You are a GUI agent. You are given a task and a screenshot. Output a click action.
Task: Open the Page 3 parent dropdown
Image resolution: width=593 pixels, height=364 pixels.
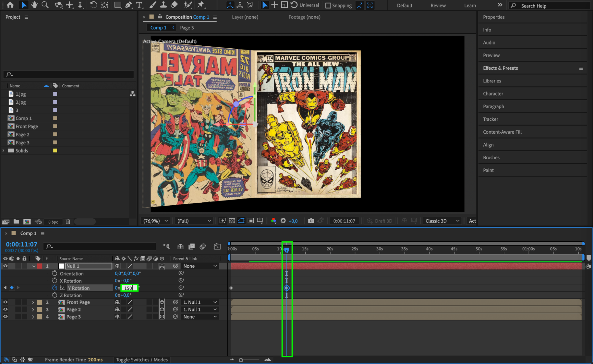(200, 317)
